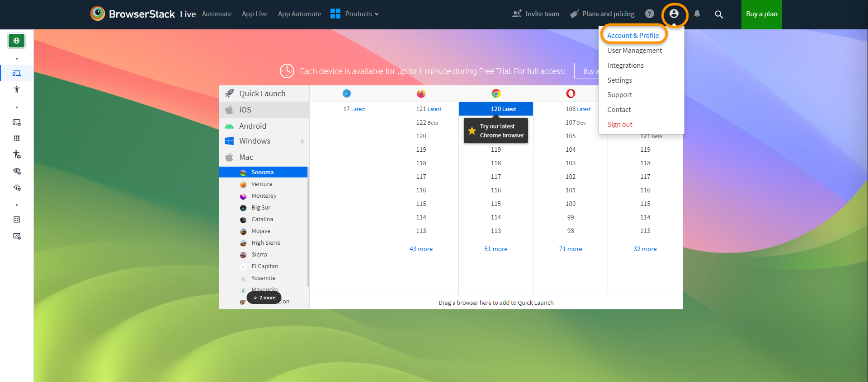This screenshot has height=382, width=868.
Task: Open Settings menu item
Action: (x=619, y=80)
